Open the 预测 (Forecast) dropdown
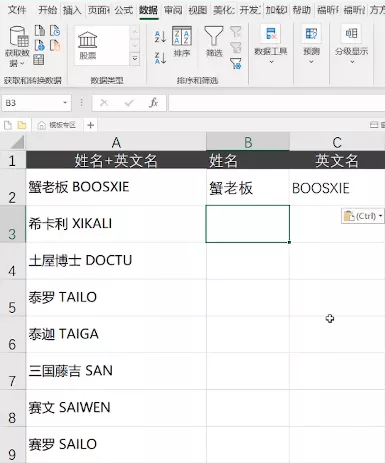 pos(311,45)
